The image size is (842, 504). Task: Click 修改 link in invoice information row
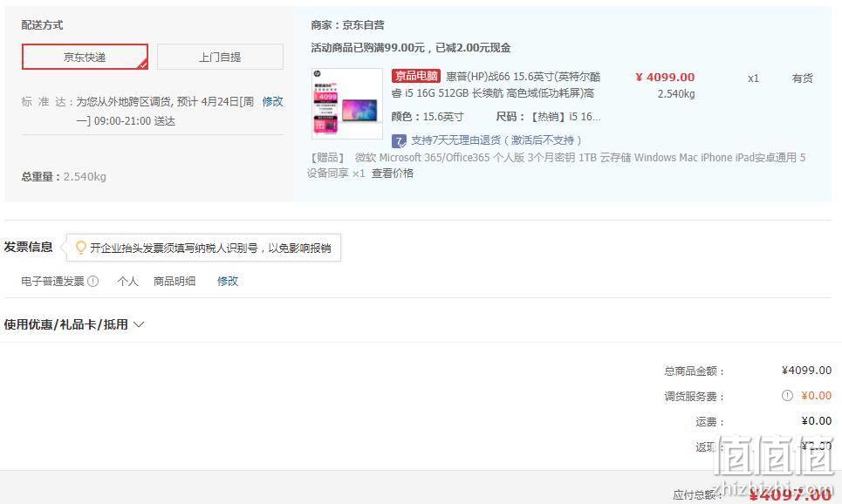227,281
